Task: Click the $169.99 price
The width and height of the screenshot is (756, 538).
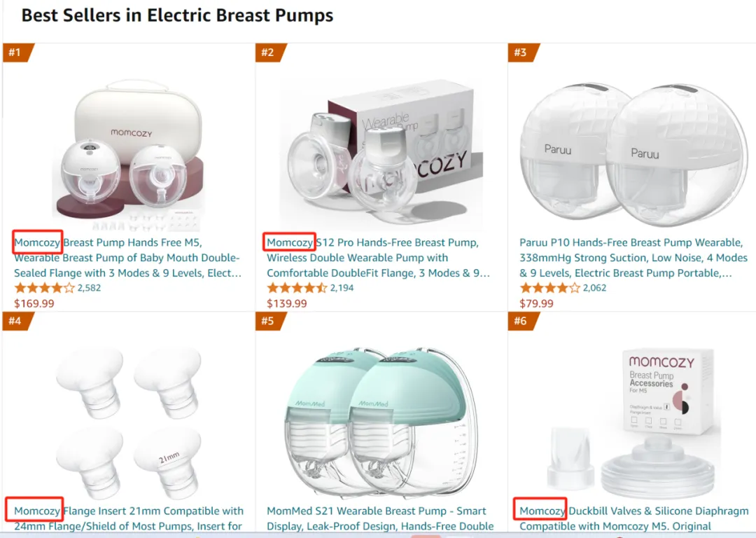Action: pos(34,303)
